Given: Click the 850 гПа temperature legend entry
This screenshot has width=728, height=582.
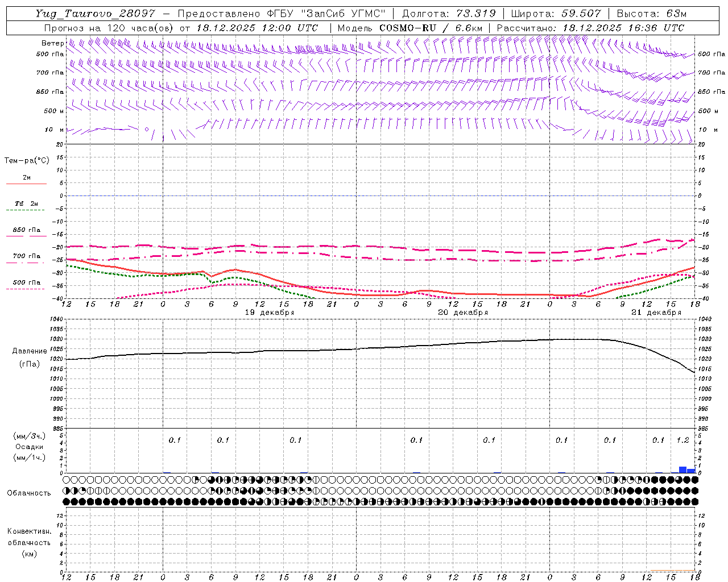Looking at the screenshot, I should coord(26,230).
